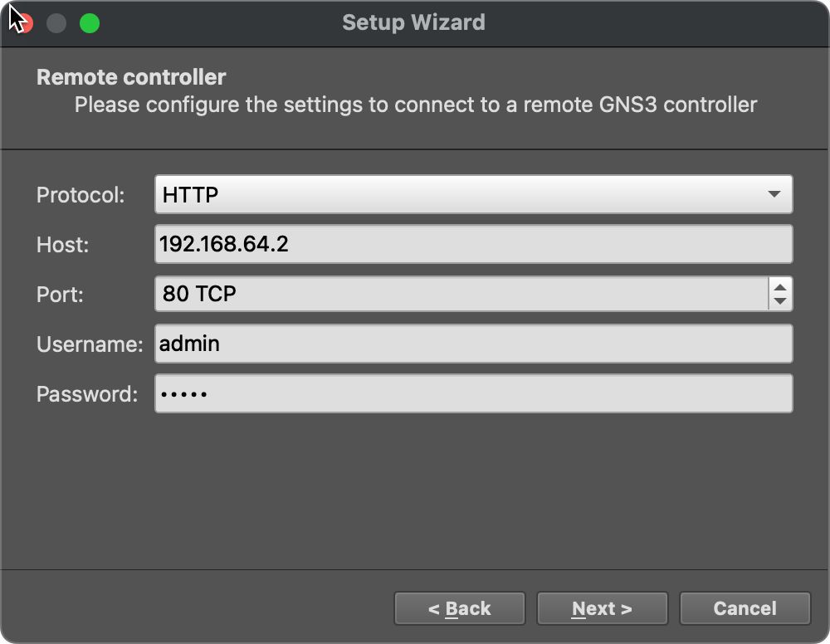This screenshot has height=644, width=830.
Task: Go back with the Back button
Action: [460, 608]
